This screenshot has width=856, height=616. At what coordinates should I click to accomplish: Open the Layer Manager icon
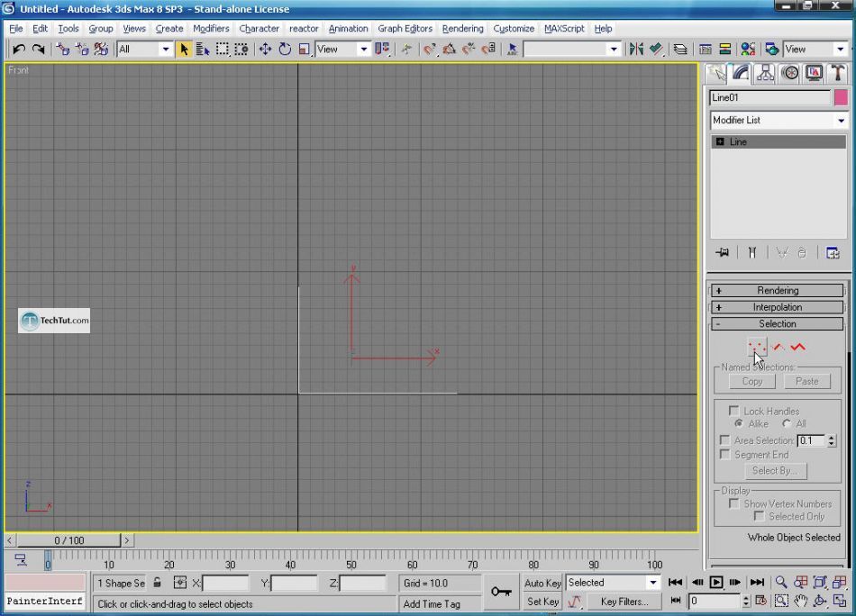680,50
